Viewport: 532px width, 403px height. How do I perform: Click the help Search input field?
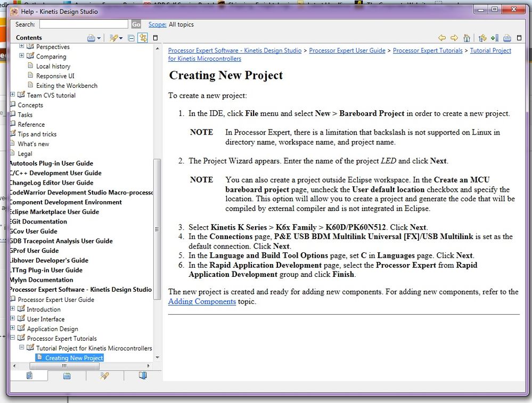pyautogui.click(x=84, y=24)
